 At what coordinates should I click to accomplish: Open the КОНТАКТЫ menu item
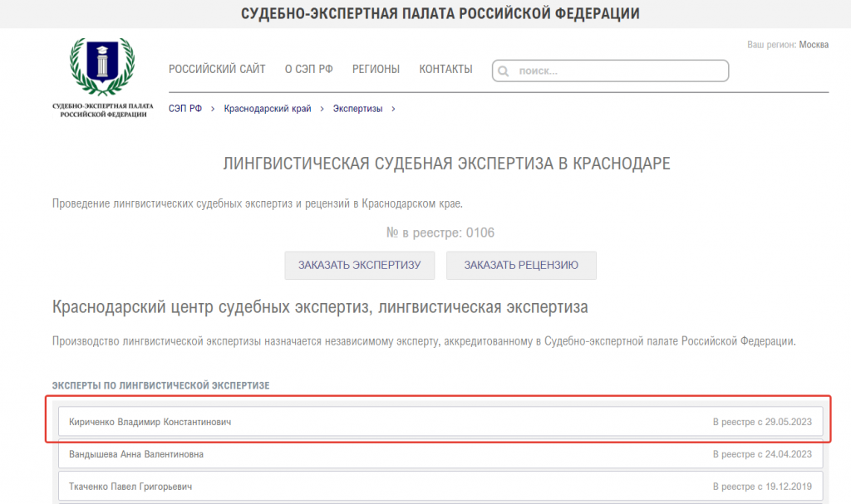click(445, 70)
